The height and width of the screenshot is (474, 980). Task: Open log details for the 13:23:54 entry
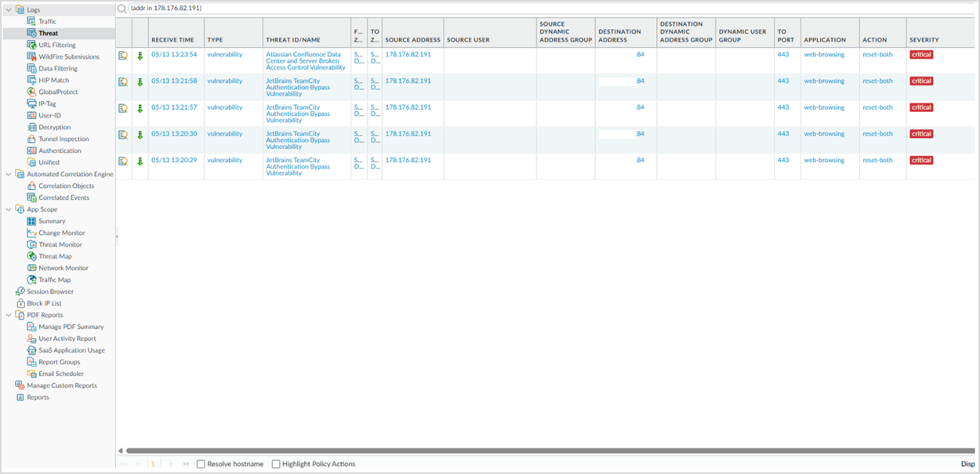pos(122,56)
